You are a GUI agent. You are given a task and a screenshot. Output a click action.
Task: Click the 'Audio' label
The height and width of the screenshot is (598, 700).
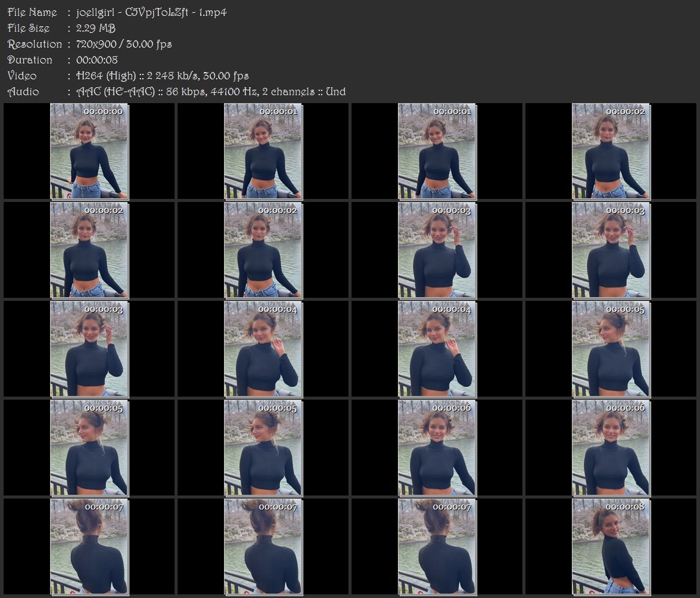point(23,92)
